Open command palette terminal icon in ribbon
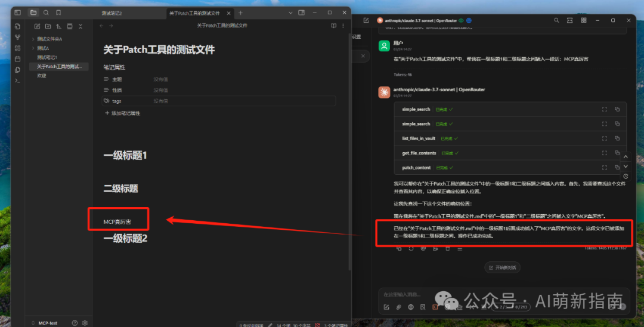 17,80
